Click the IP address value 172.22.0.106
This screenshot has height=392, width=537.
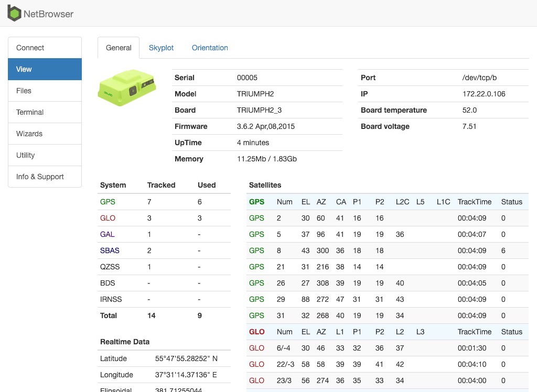[484, 94]
